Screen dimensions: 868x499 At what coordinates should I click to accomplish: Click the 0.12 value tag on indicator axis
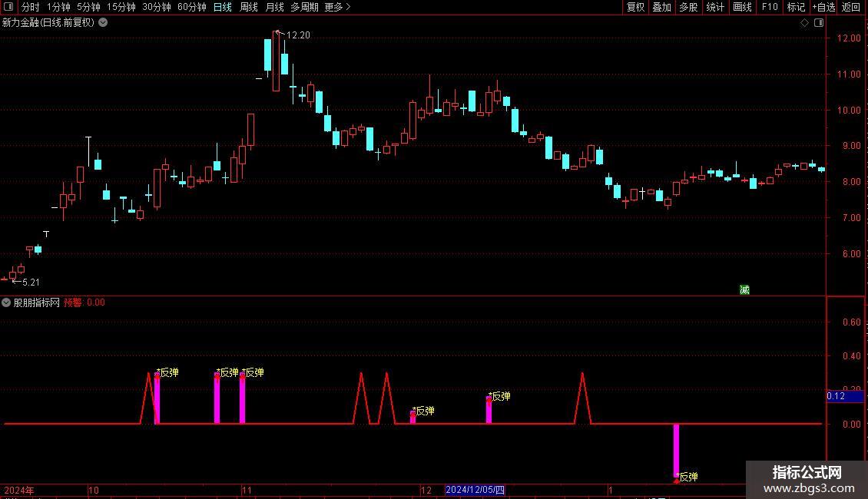coord(845,395)
